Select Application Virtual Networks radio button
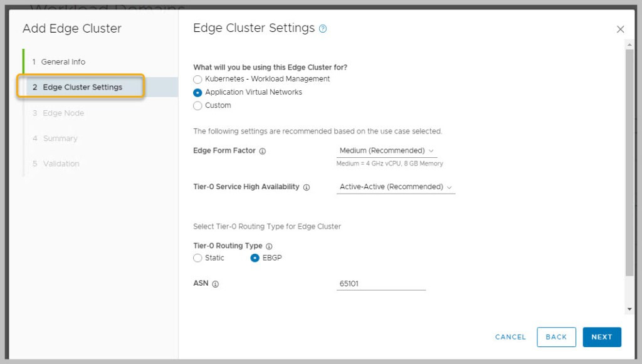642x364 pixels. pyautogui.click(x=198, y=93)
